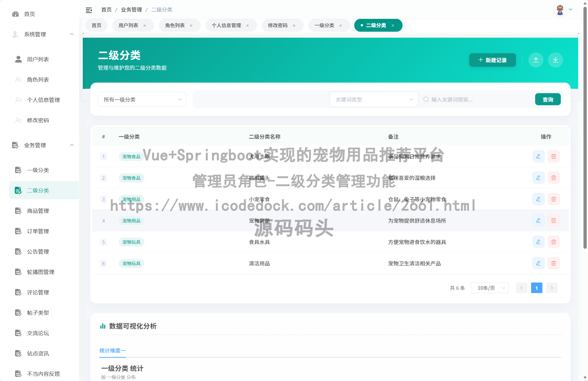
Task: Collapse the sidebar using the hamburger icon
Action: click(x=89, y=10)
